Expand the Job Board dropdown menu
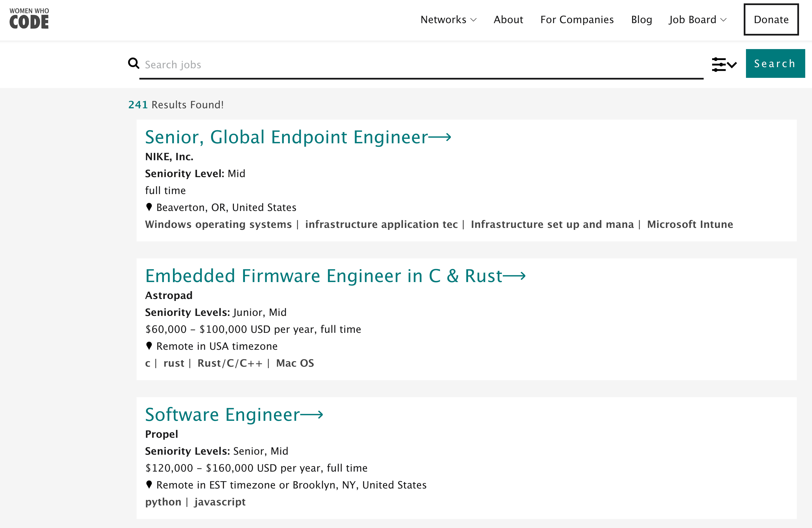This screenshot has width=812, height=528. (x=697, y=20)
